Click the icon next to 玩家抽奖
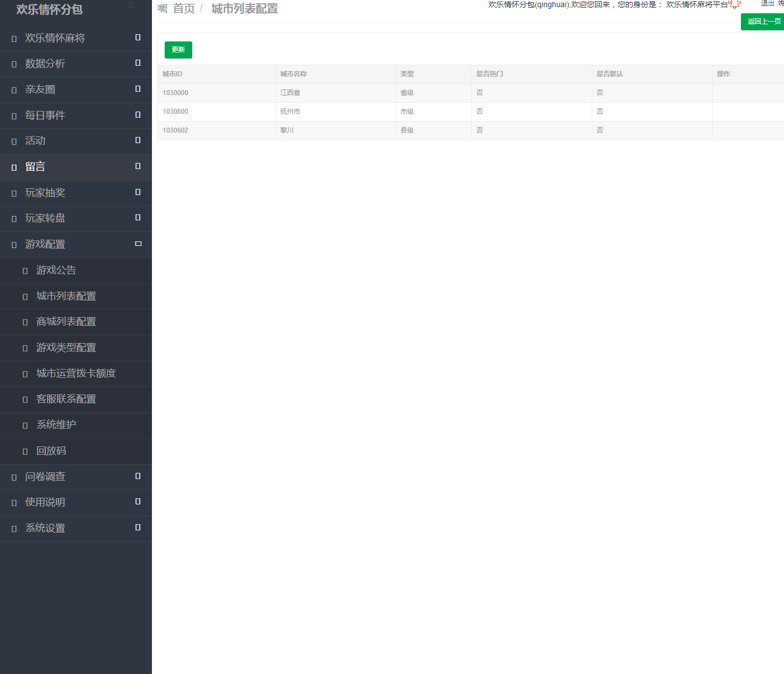The height and width of the screenshot is (674, 784). pos(14,193)
